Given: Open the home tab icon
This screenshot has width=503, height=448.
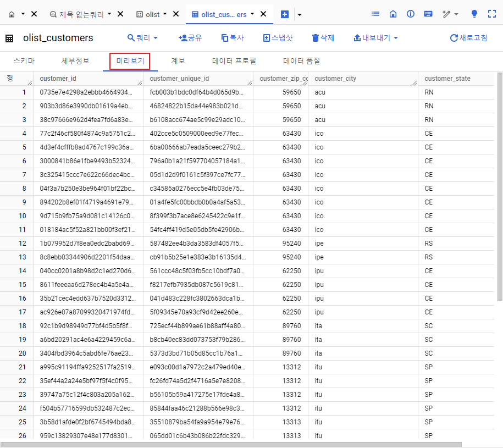Looking at the screenshot, I should (12, 14).
